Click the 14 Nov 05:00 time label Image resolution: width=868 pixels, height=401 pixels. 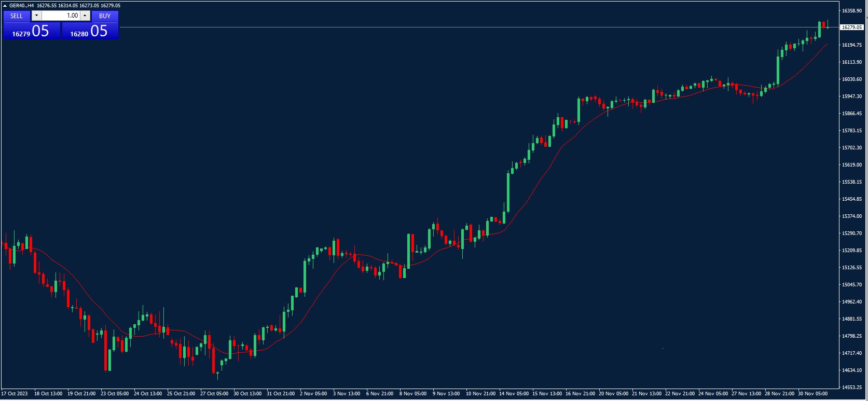514,394
